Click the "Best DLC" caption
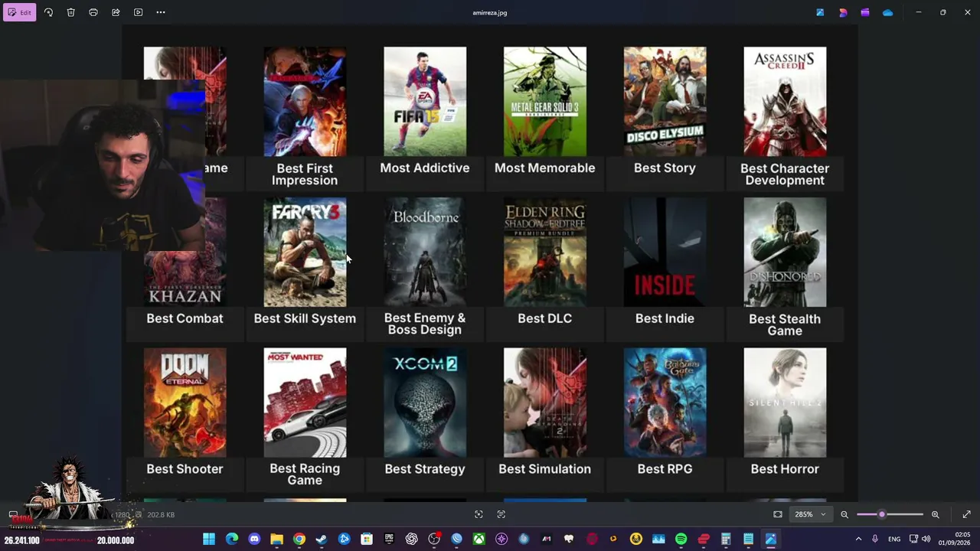The width and height of the screenshot is (980, 551). (545, 318)
